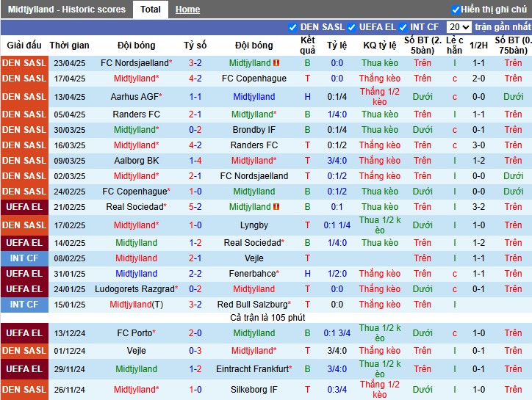
Task: Click Thắng 1/2 kèo result for Aarhus AGF match
Action: (x=380, y=97)
